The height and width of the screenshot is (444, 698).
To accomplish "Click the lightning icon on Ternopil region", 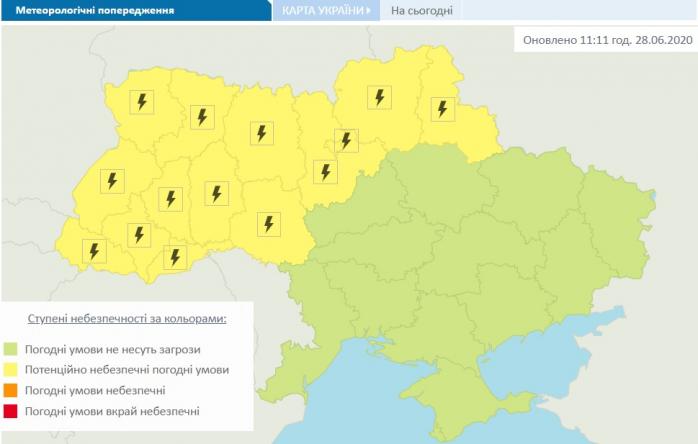I will pos(171,198).
